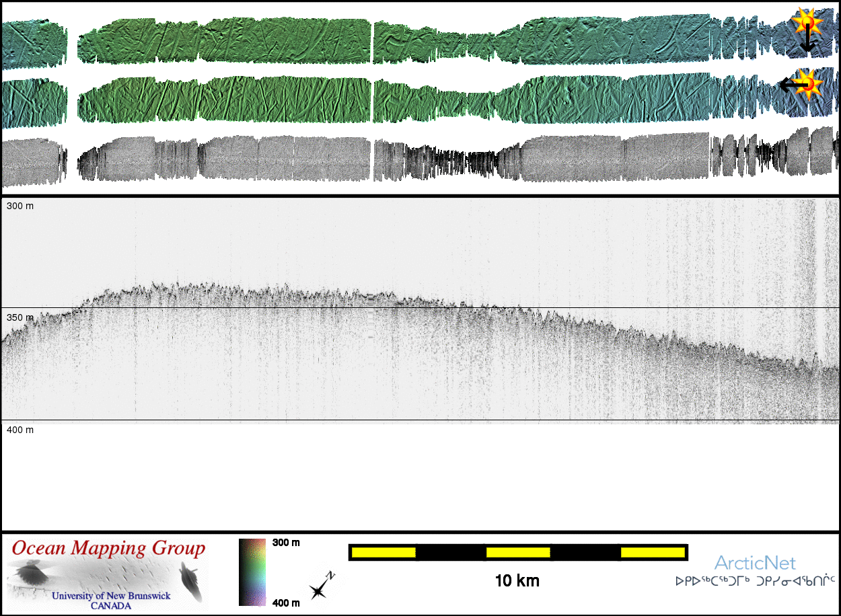Click the '300 m' color legend label
This screenshot has height=616, width=841.
click(286, 543)
